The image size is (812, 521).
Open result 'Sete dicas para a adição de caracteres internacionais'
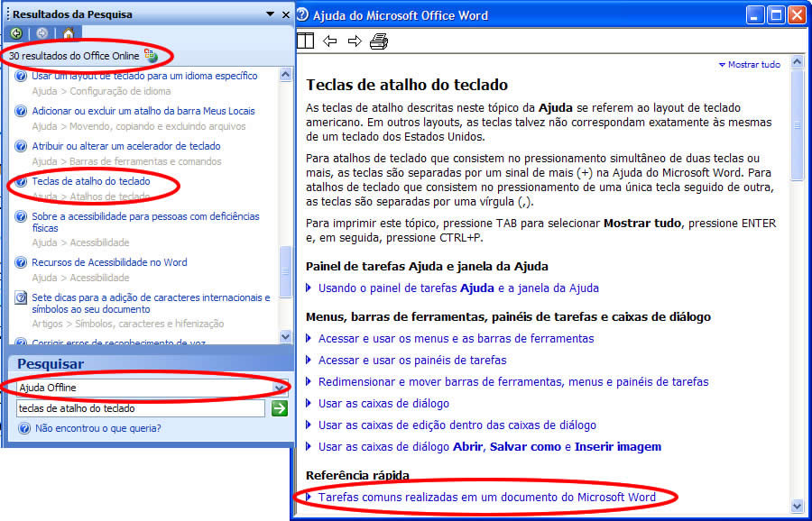point(152,303)
